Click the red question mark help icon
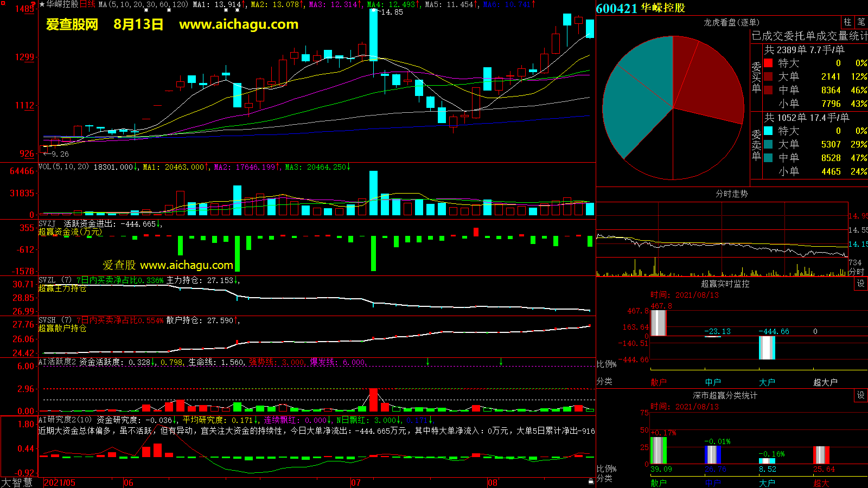868x488 pixels. [x=34, y=4]
